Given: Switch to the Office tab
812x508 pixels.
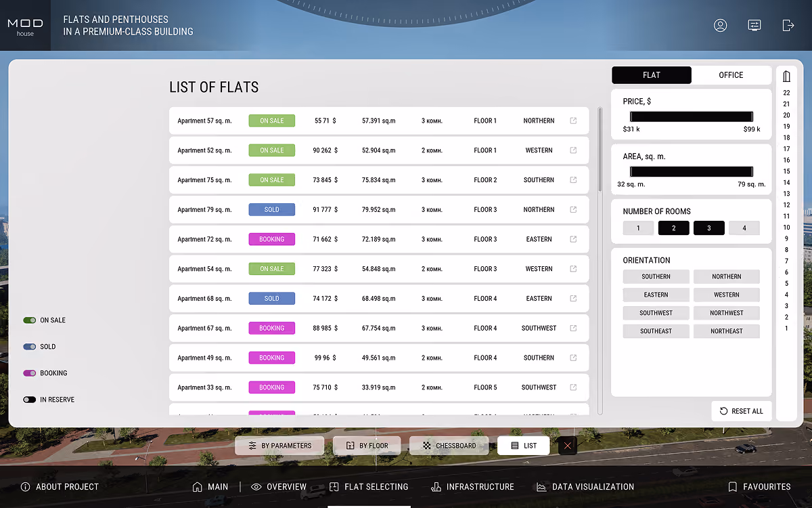Looking at the screenshot, I should point(731,75).
